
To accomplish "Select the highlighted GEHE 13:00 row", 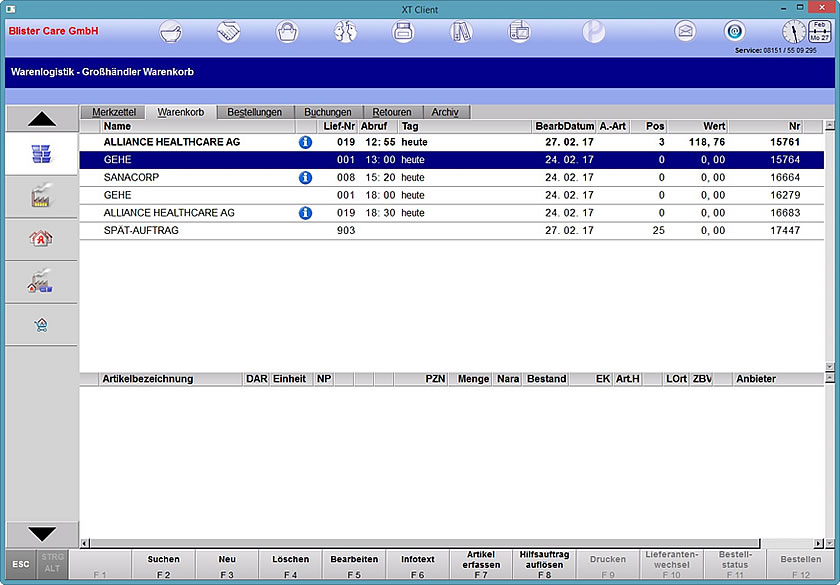I will 452,160.
